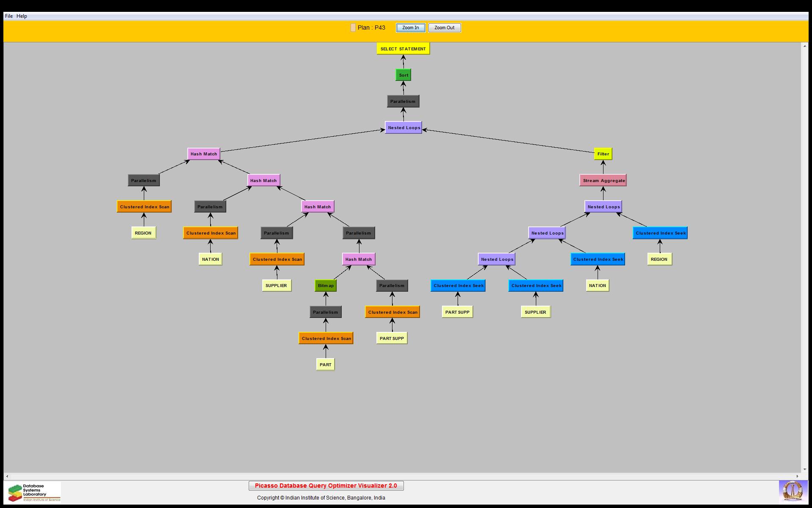The height and width of the screenshot is (508, 812).
Task: Click the plan P43 color swatch
Action: (x=353, y=28)
